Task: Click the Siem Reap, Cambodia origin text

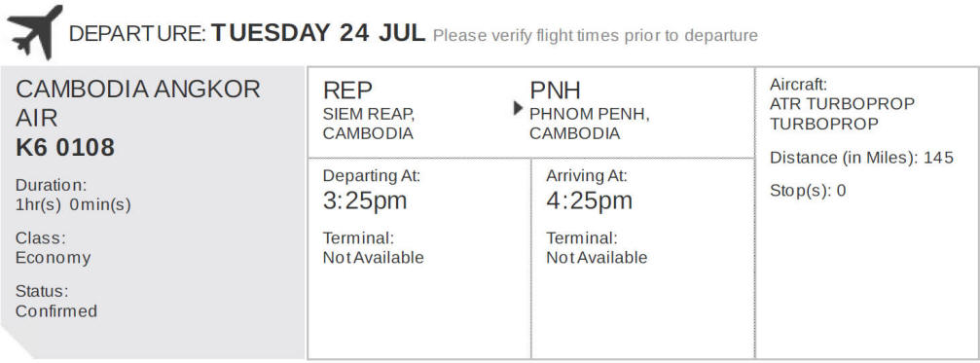Action: (x=369, y=124)
